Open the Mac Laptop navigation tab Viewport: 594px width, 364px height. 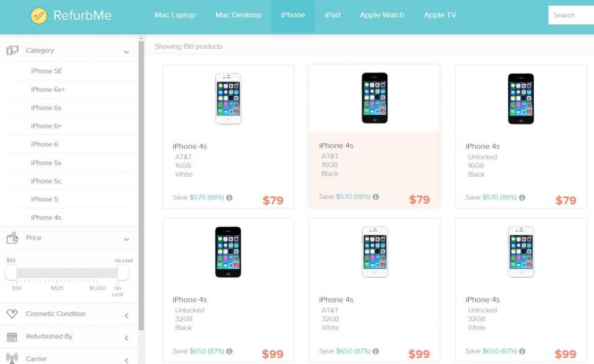click(x=175, y=15)
